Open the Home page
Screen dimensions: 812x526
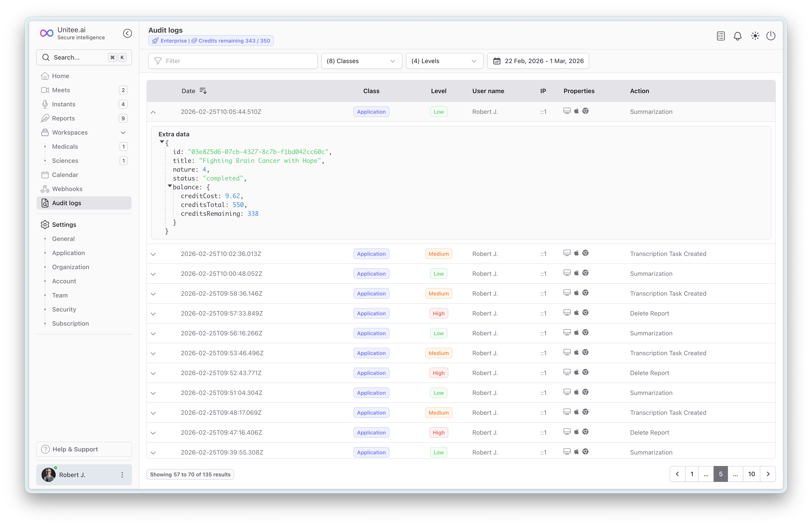[84, 76]
